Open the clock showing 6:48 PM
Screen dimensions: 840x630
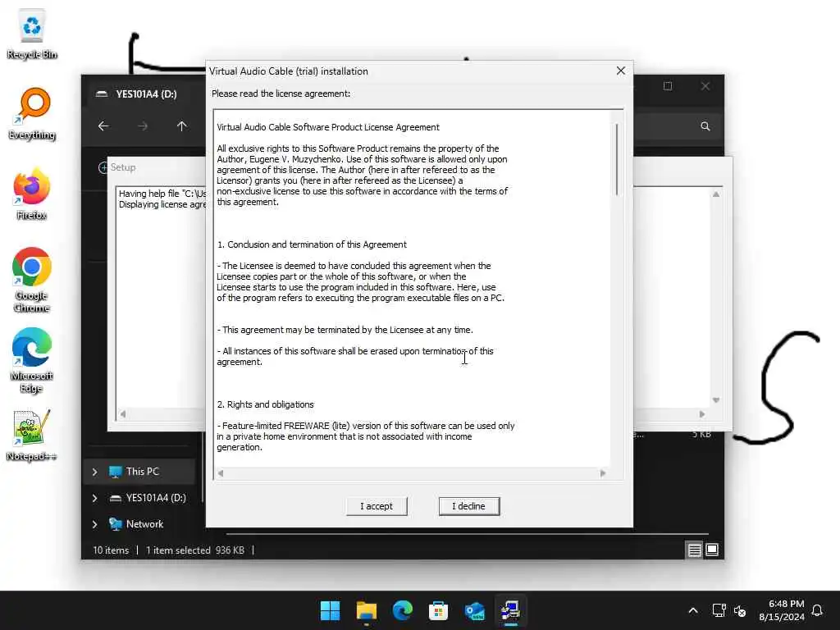782,610
